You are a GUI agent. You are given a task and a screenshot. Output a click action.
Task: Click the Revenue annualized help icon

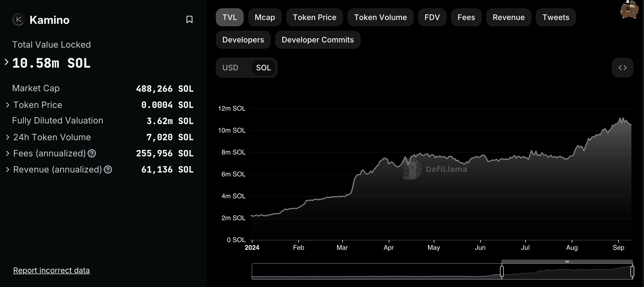(108, 170)
